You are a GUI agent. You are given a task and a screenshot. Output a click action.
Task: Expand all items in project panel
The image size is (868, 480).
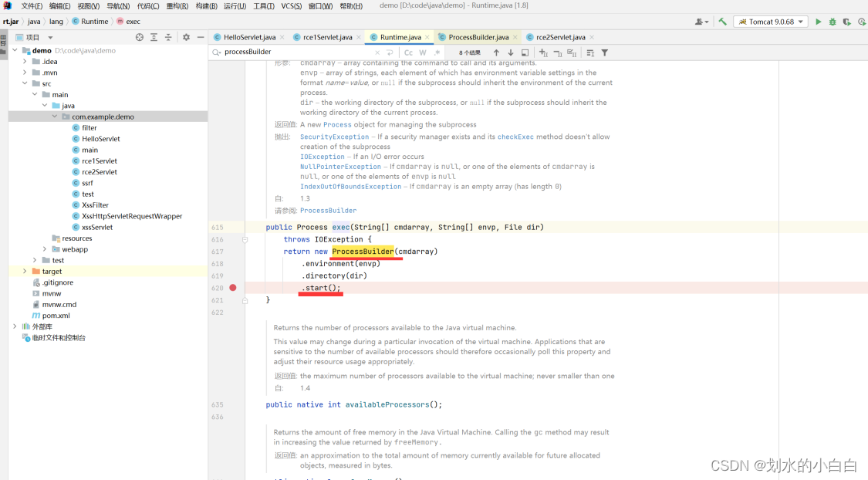(154, 37)
